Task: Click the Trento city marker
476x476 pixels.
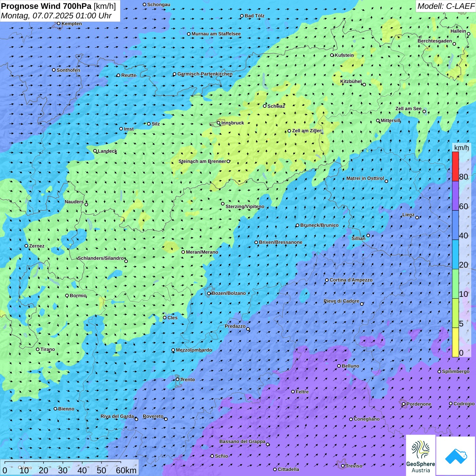Action: click(x=177, y=379)
